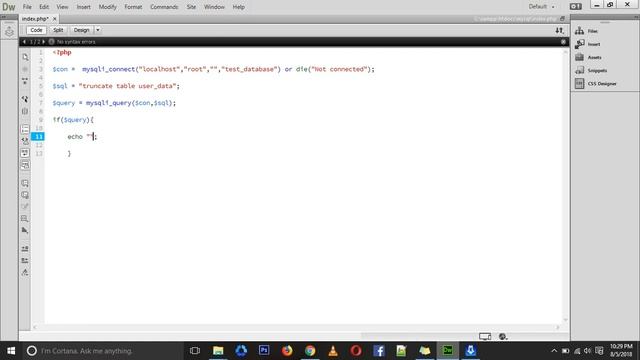Open the Windows Start menu

11,351
